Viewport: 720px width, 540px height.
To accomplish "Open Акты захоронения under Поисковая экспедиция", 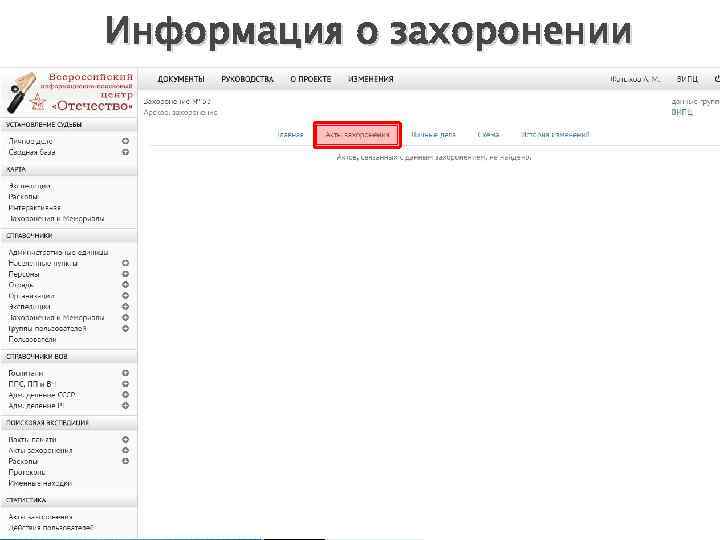I will 40,450.
